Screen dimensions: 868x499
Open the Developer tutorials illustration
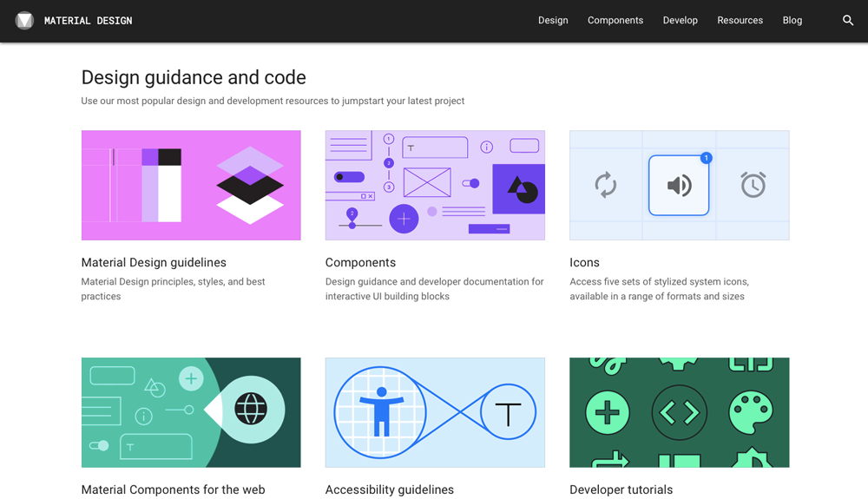[x=680, y=413]
